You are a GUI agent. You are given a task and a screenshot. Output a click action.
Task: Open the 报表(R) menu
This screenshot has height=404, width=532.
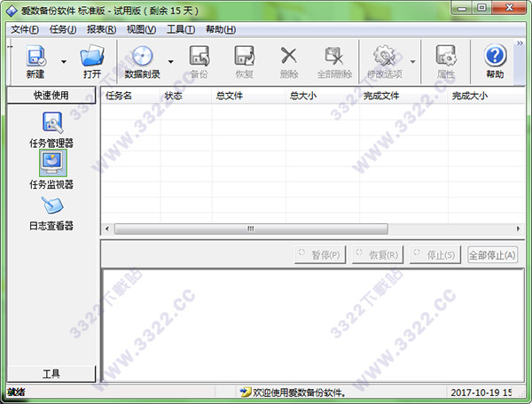click(x=101, y=30)
